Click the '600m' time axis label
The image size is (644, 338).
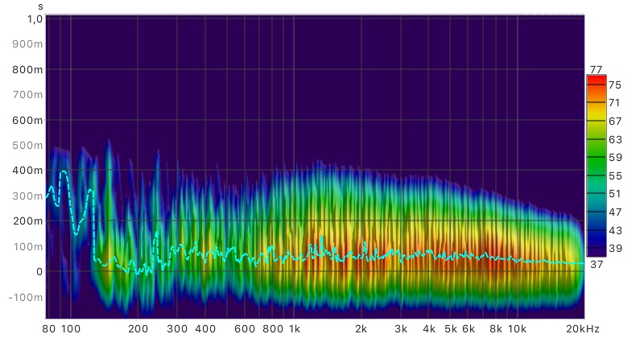point(27,120)
